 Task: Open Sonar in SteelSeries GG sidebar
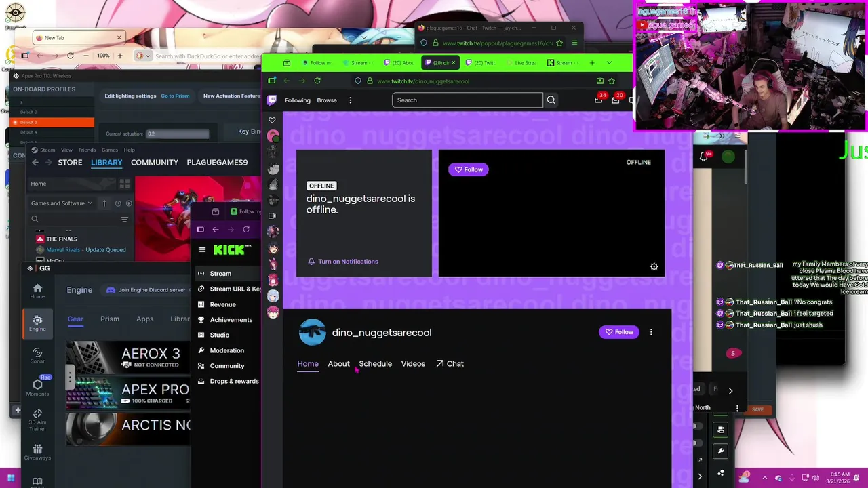(37, 355)
